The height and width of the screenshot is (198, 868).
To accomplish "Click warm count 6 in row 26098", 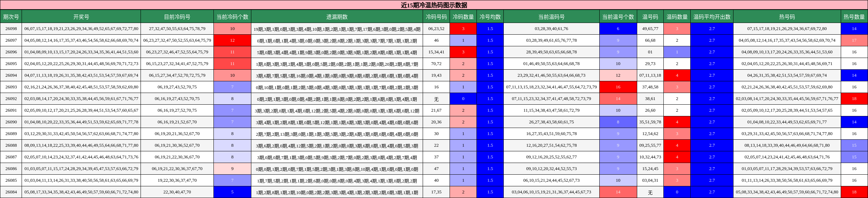I will pyautogui.click(x=618, y=29).
